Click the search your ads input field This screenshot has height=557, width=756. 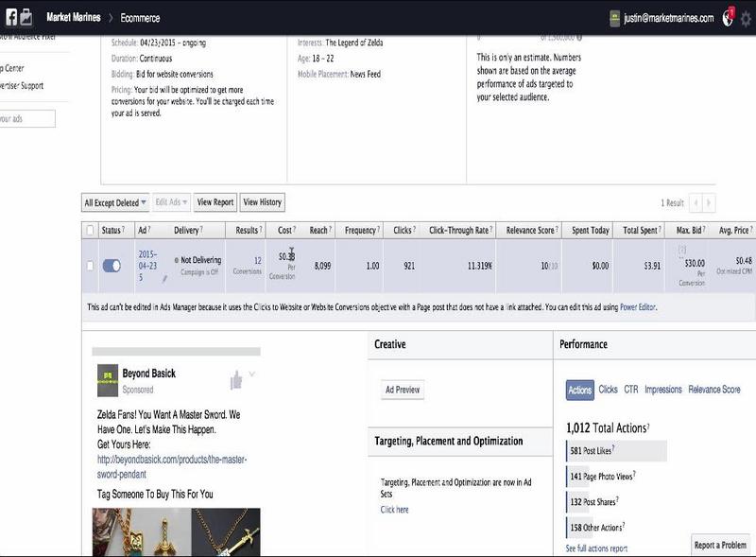tap(27, 119)
